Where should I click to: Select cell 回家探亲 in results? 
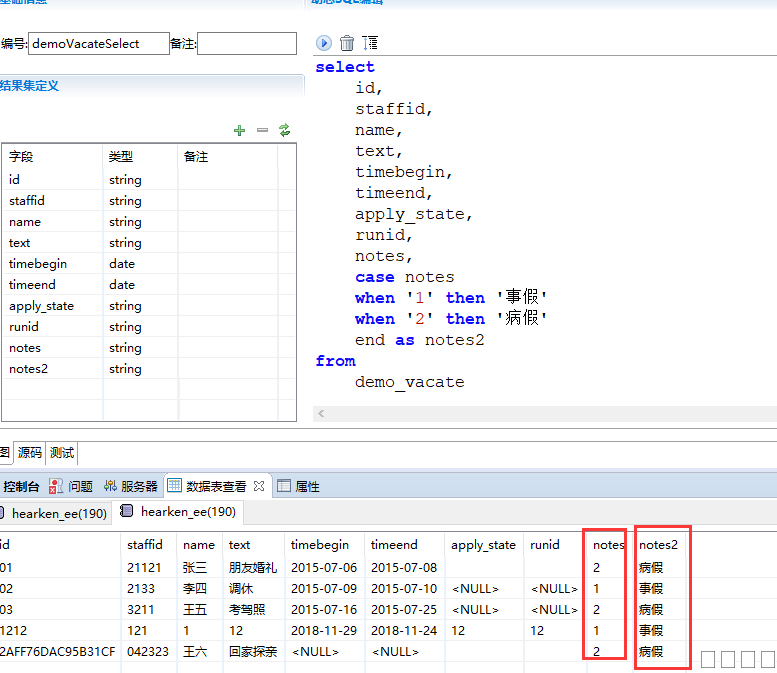pyautogui.click(x=253, y=651)
